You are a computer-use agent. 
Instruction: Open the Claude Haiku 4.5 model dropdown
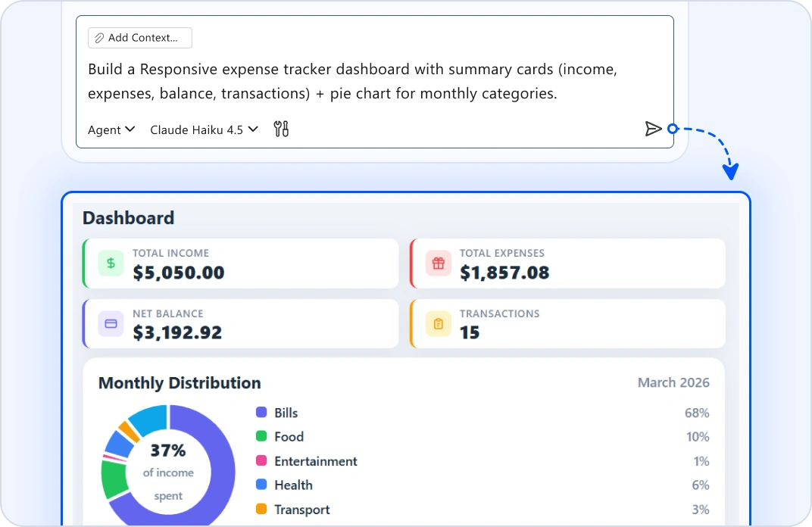(204, 129)
